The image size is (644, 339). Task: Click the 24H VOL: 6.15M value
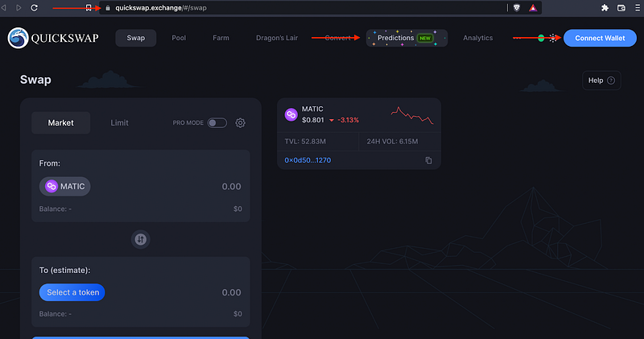[x=392, y=142]
